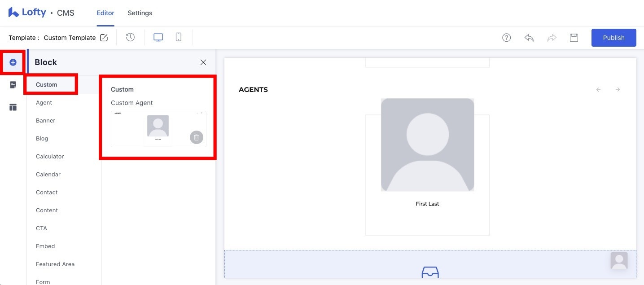Delete the Custom Agent block trash icon
The width and height of the screenshot is (644, 285).
tap(197, 137)
